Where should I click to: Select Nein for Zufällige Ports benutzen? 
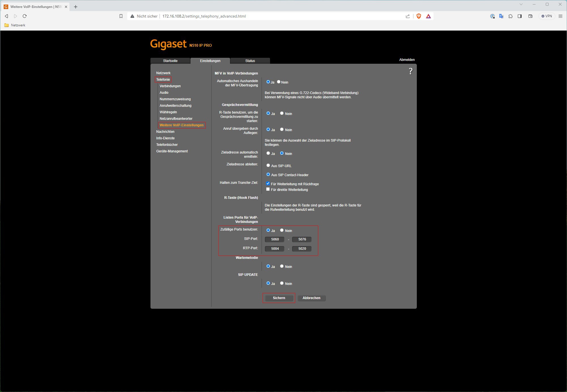[282, 230]
